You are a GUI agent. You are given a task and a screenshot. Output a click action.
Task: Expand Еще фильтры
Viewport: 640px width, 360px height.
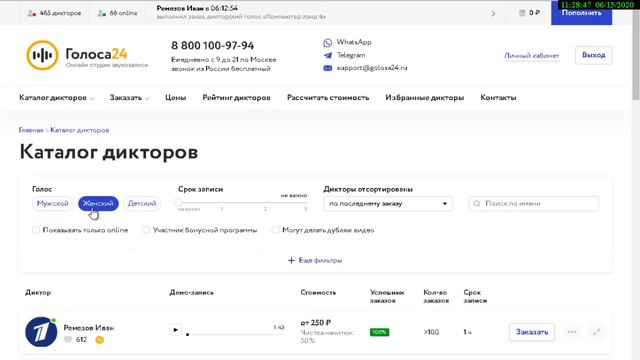[315, 260]
